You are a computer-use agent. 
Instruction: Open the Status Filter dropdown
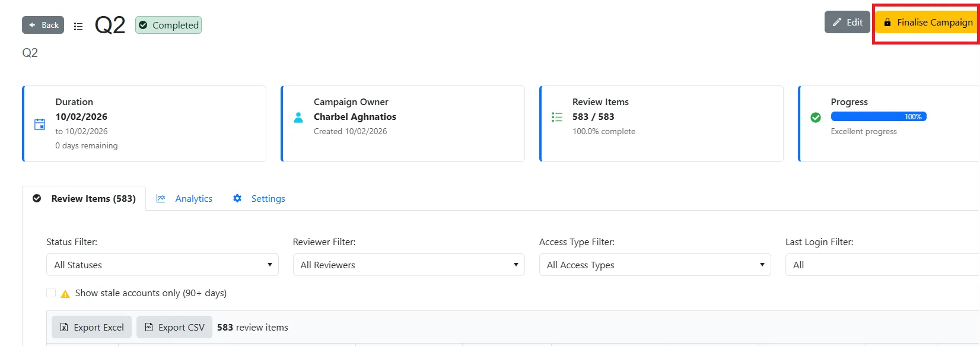(x=162, y=265)
